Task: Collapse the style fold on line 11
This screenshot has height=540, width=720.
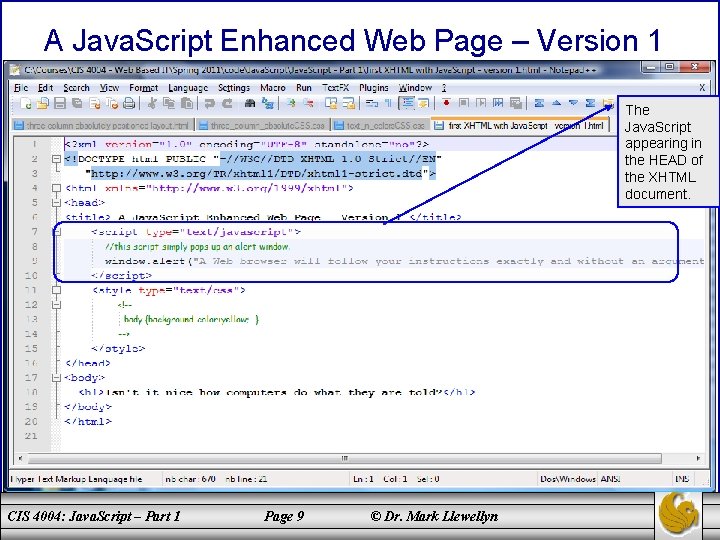Action: click(56, 290)
